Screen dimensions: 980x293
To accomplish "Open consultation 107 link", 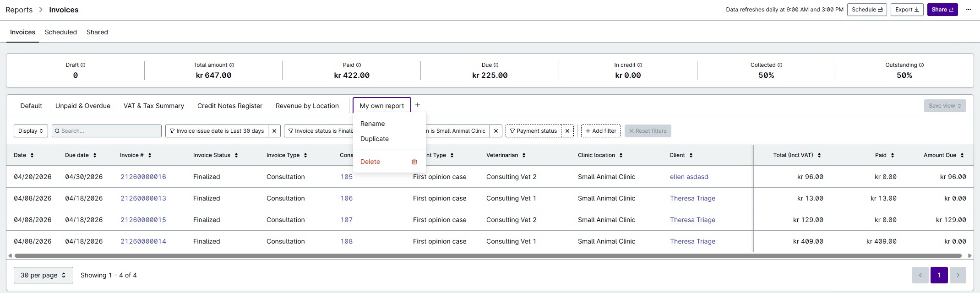I will click(x=347, y=220).
